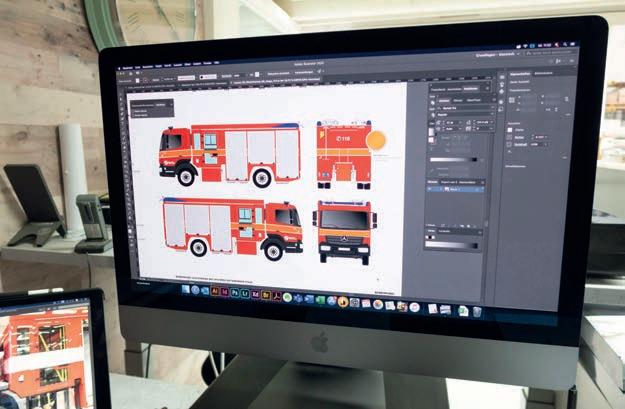Launch Adobe Photoshop from the Dock

pos(235,293)
